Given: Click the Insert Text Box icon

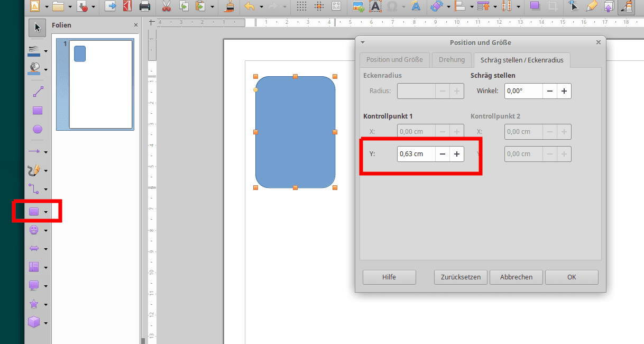Looking at the screenshot, I should [375, 6].
